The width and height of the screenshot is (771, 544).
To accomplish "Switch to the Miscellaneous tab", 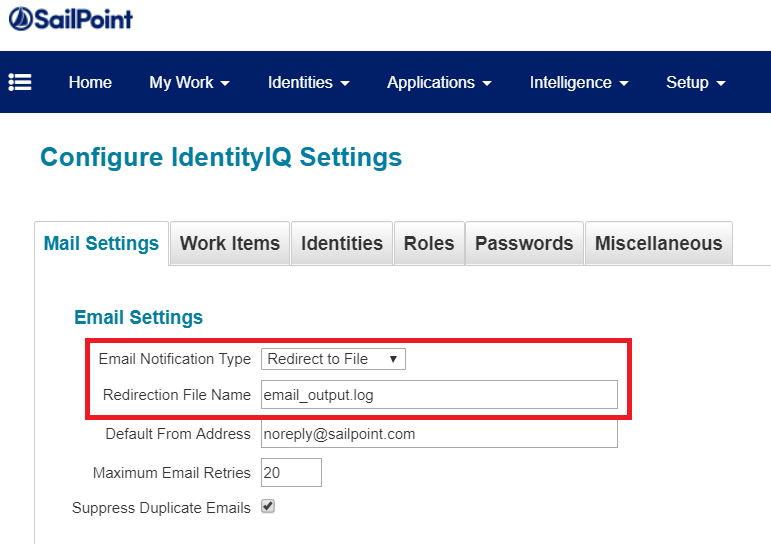I will pyautogui.click(x=658, y=243).
